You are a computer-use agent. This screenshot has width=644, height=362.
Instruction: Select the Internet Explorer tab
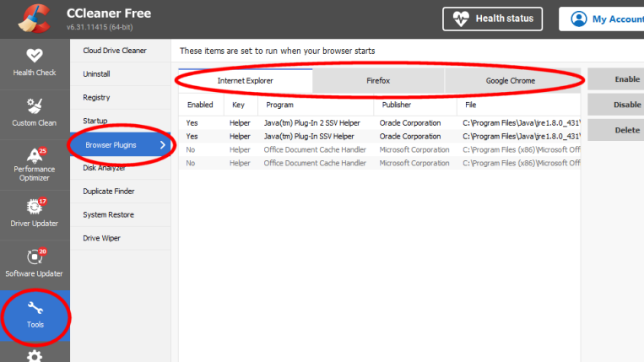pos(245,81)
